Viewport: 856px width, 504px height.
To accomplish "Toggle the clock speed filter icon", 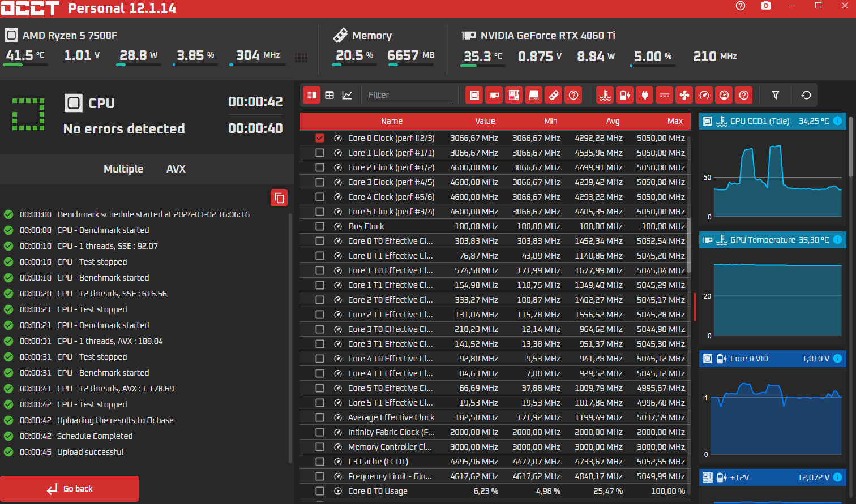I will point(704,95).
